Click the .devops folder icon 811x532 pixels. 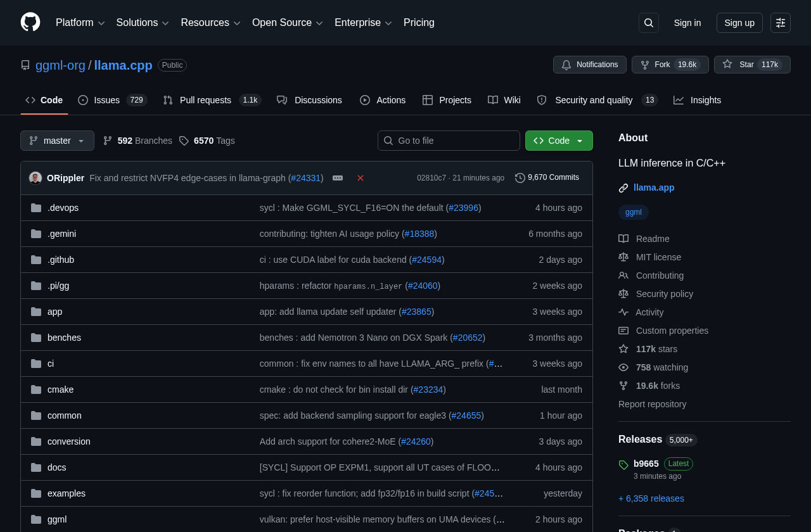pyautogui.click(x=36, y=208)
